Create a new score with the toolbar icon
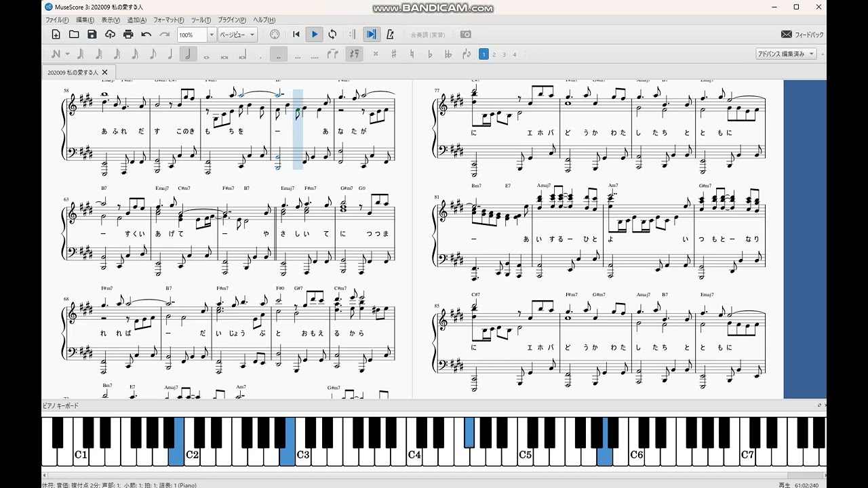This screenshot has width=868, height=488. tap(56, 35)
